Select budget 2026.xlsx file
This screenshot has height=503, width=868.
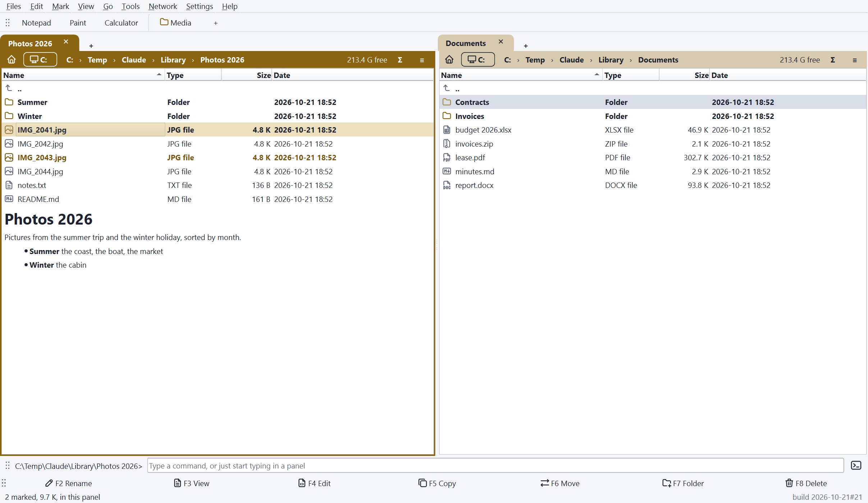click(652, 130)
